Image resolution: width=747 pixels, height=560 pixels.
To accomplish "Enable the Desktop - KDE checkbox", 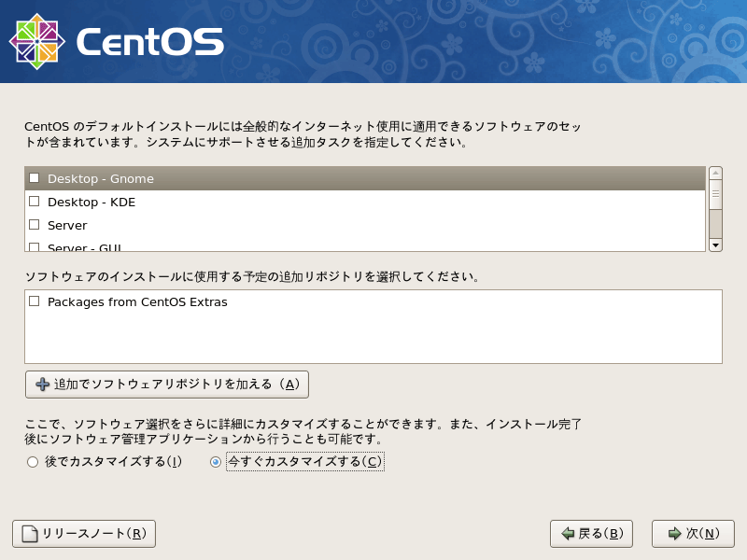I will (34, 201).
